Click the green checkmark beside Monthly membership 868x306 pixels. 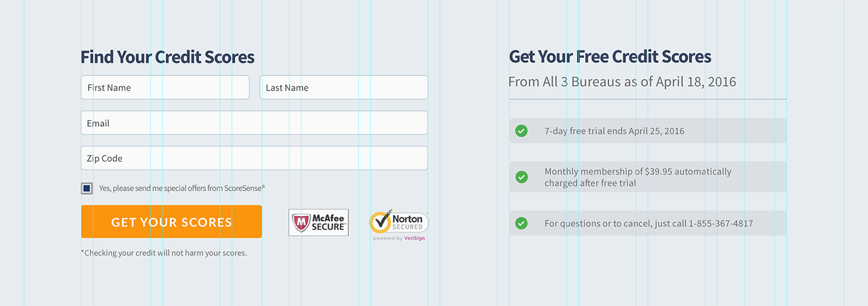[x=521, y=177]
